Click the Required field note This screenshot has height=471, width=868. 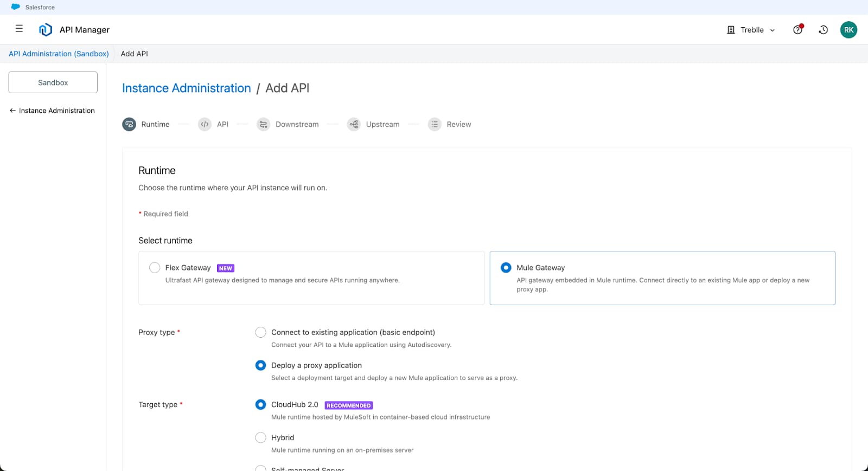pyautogui.click(x=165, y=214)
